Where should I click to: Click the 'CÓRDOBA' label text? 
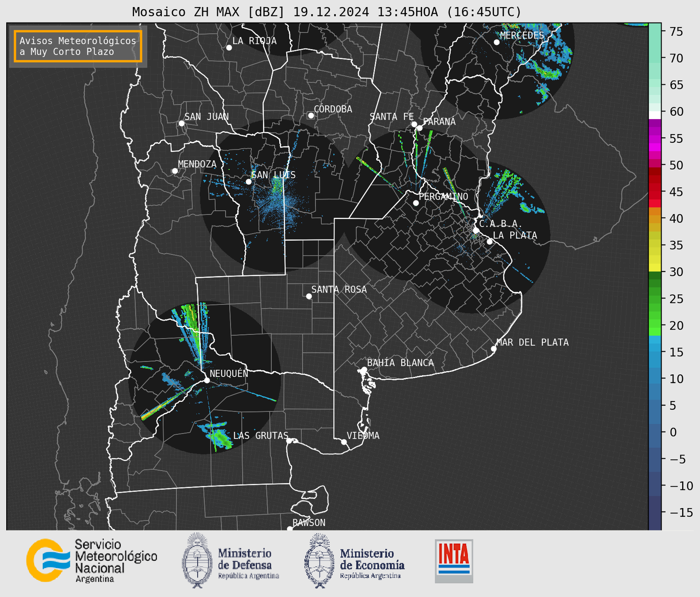pyautogui.click(x=333, y=109)
